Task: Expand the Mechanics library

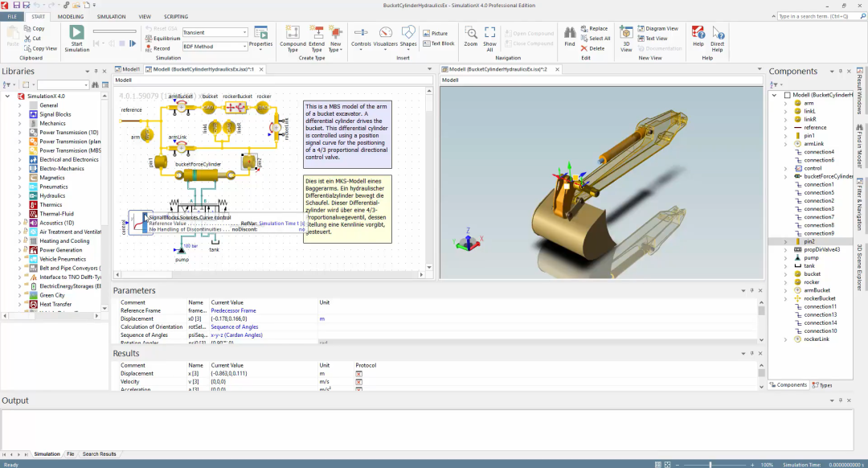Action: pos(19,124)
